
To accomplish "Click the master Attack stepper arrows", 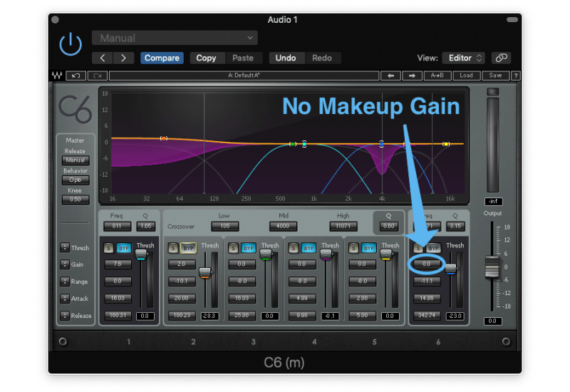I will 65,298.
